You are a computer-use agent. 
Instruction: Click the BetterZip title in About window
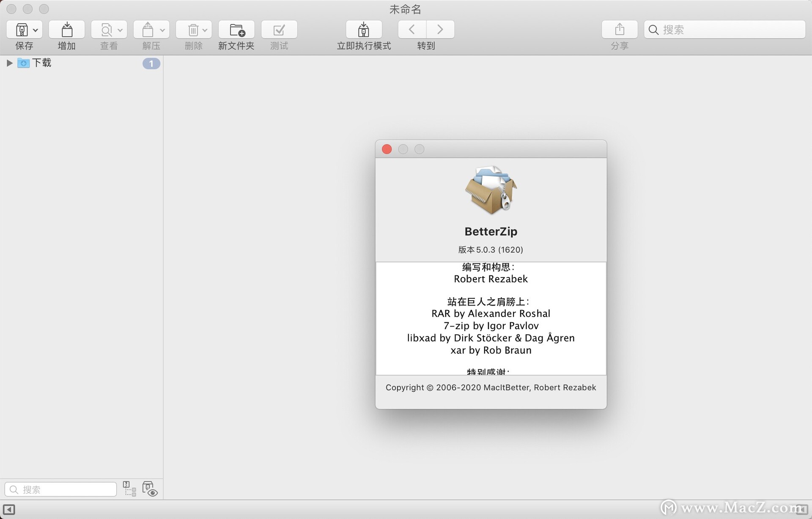coord(491,231)
